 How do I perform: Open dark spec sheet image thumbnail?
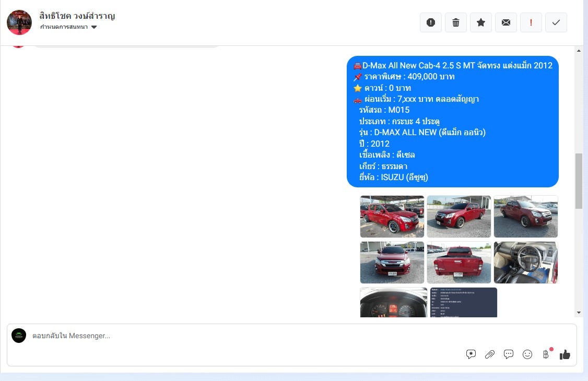pyautogui.click(x=464, y=302)
